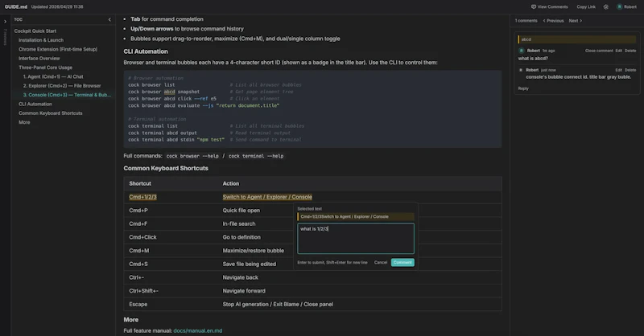Delete the 'console's bubble connect id' reply
644x336 pixels.
pyautogui.click(x=630, y=70)
